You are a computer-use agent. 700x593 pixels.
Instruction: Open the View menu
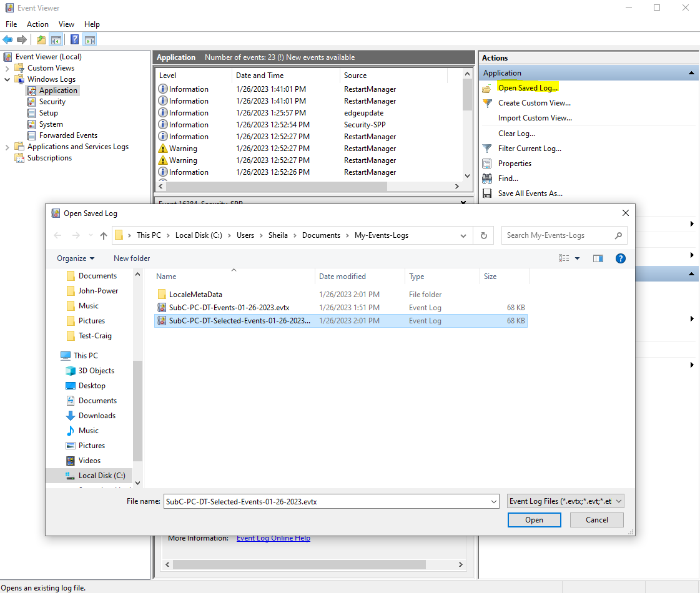click(x=66, y=24)
